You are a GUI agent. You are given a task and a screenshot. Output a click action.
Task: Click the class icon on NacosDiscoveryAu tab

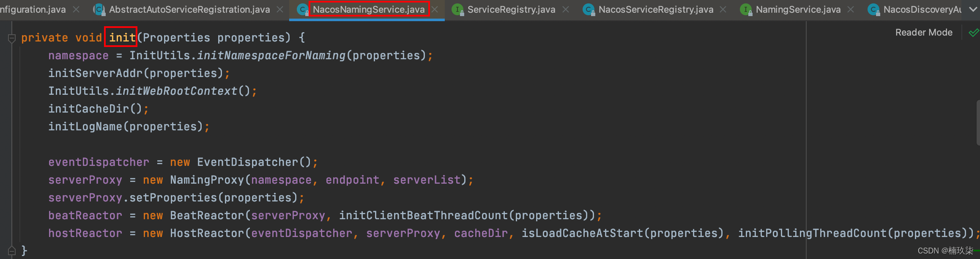coord(873,9)
